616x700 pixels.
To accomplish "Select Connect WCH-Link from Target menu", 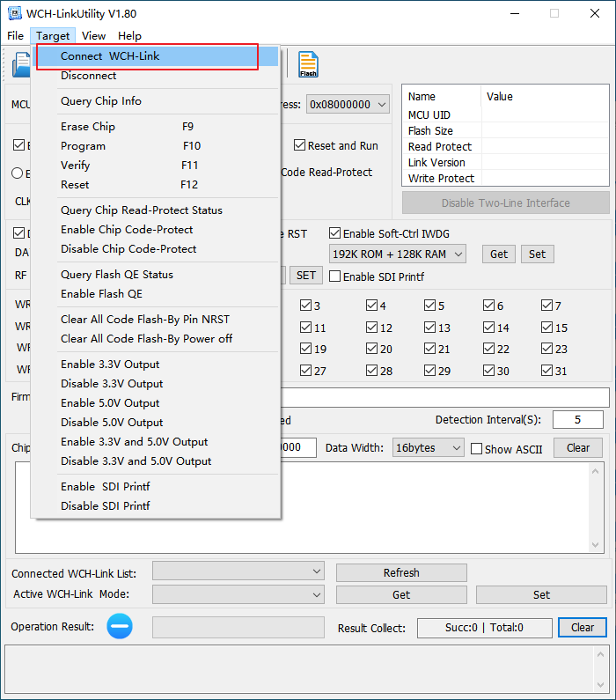I will (x=110, y=56).
